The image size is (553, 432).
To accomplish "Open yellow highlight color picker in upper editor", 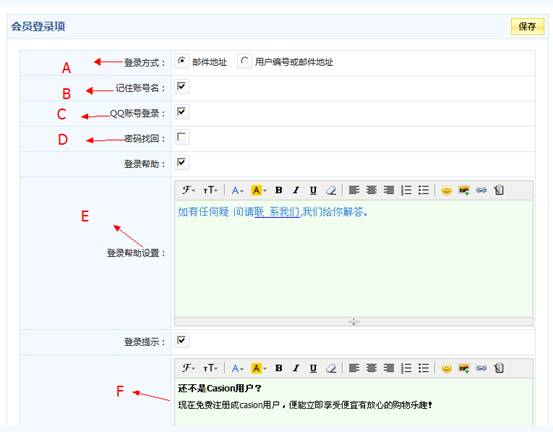I will point(259,190).
